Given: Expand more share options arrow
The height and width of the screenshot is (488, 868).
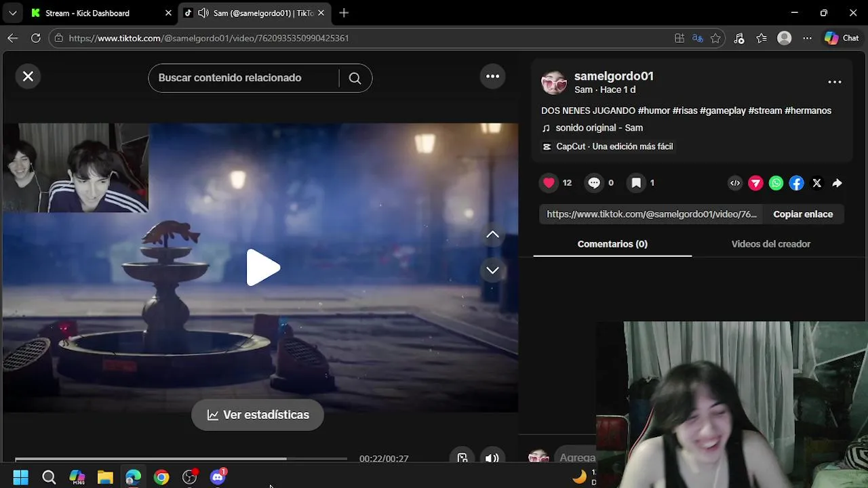Looking at the screenshot, I should (837, 183).
